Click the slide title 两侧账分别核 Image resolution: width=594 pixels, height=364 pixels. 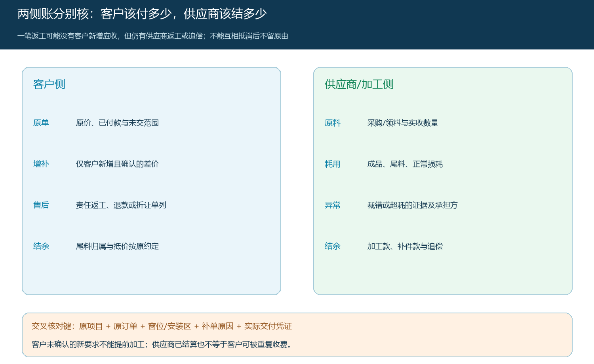142,14
